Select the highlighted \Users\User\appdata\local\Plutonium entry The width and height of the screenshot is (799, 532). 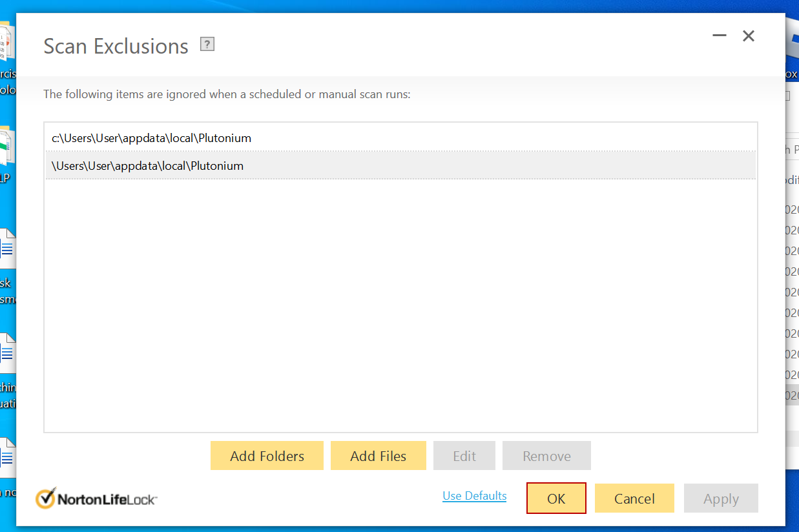click(x=147, y=166)
